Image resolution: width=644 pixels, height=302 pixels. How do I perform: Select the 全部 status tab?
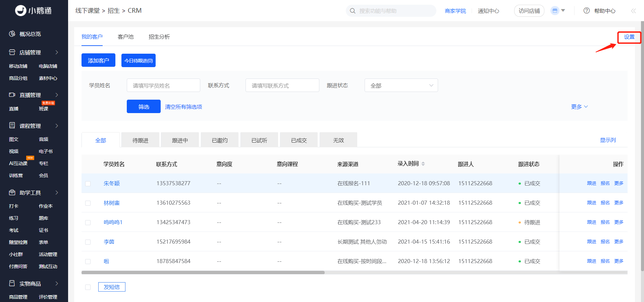(101, 140)
